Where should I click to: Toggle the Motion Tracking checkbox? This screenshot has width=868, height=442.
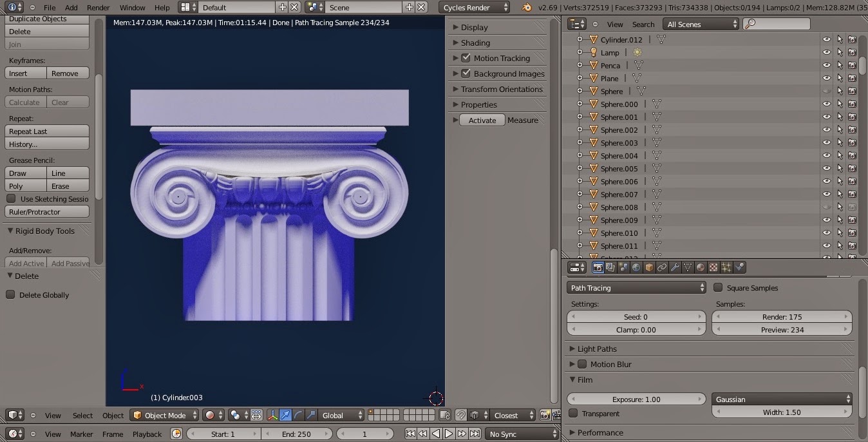coord(466,58)
